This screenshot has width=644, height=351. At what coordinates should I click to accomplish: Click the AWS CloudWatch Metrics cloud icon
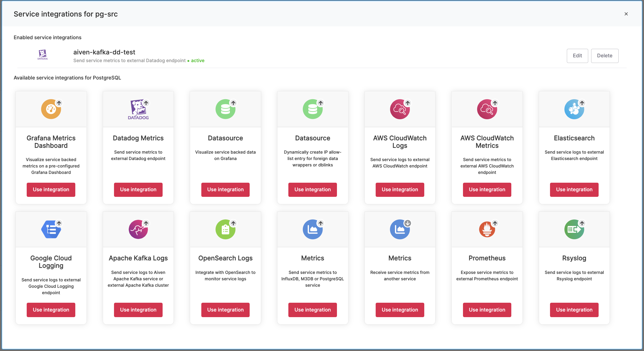(x=487, y=109)
